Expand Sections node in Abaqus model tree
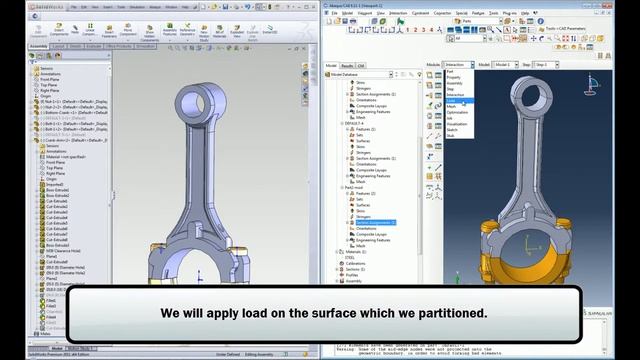This screenshot has width=640, height=360. [337, 270]
